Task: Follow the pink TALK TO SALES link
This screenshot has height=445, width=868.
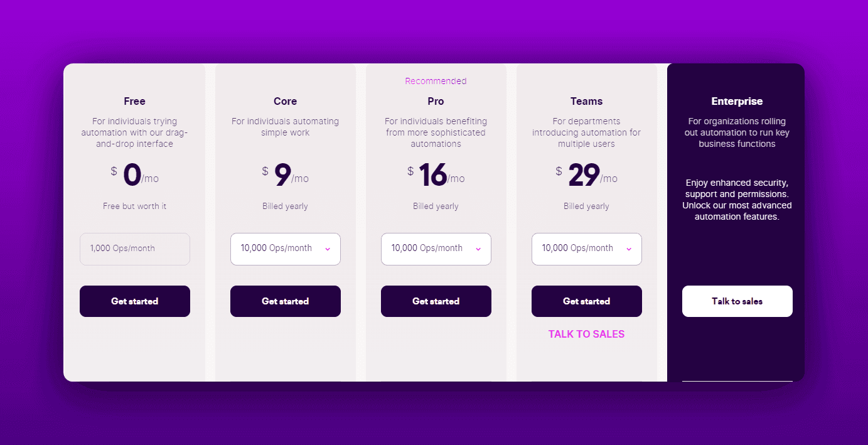Action: (587, 334)
